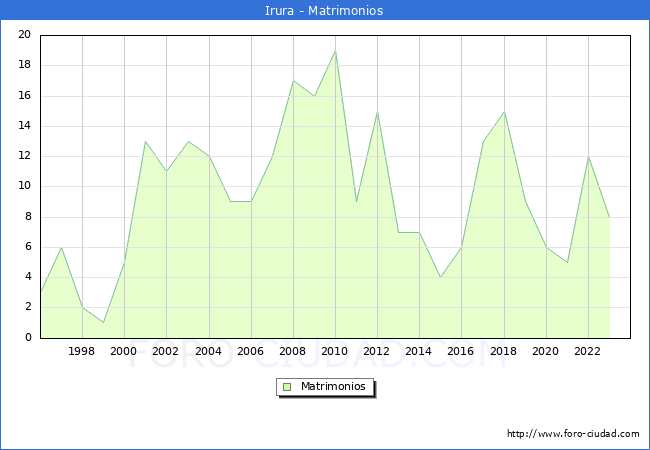The image size is (650, 450).
Task: Click the 2022 peak data point
Action: click(588, 157)
